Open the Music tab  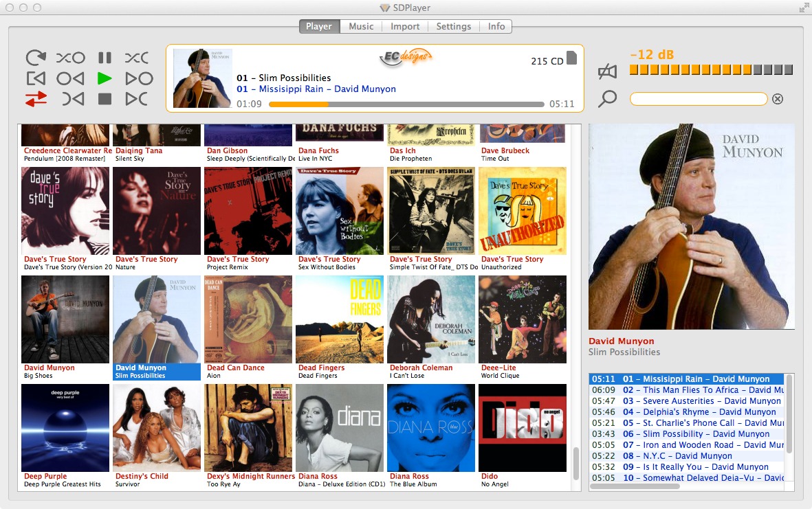pos(361,26)
